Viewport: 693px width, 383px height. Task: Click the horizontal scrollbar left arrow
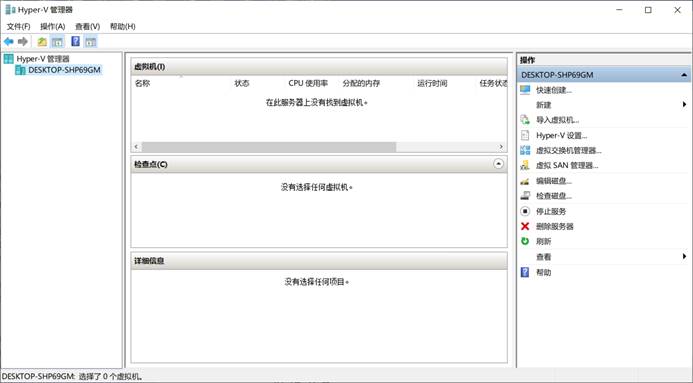click(x=136, y=147)
